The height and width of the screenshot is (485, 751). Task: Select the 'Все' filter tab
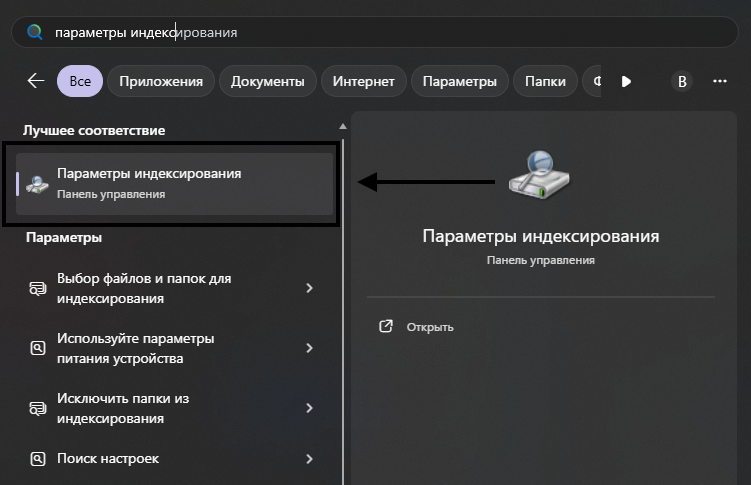[80, 81]
